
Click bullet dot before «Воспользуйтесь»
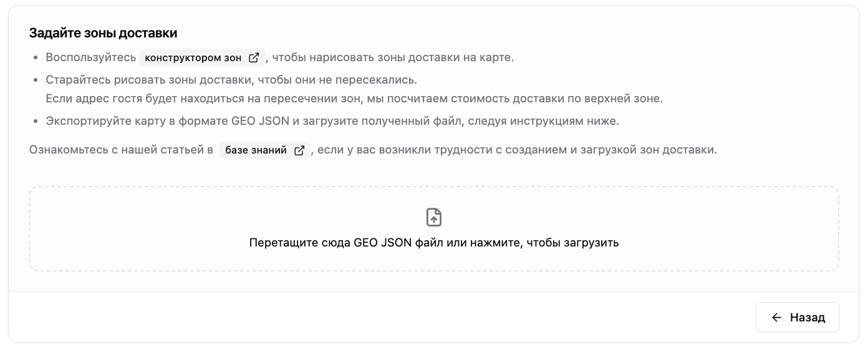35,58
